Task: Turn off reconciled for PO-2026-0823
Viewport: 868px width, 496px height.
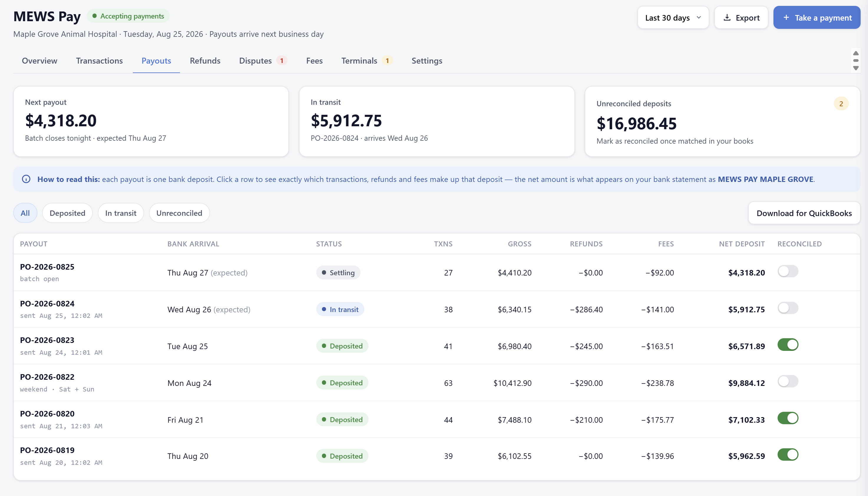Action: pos(788,345)
